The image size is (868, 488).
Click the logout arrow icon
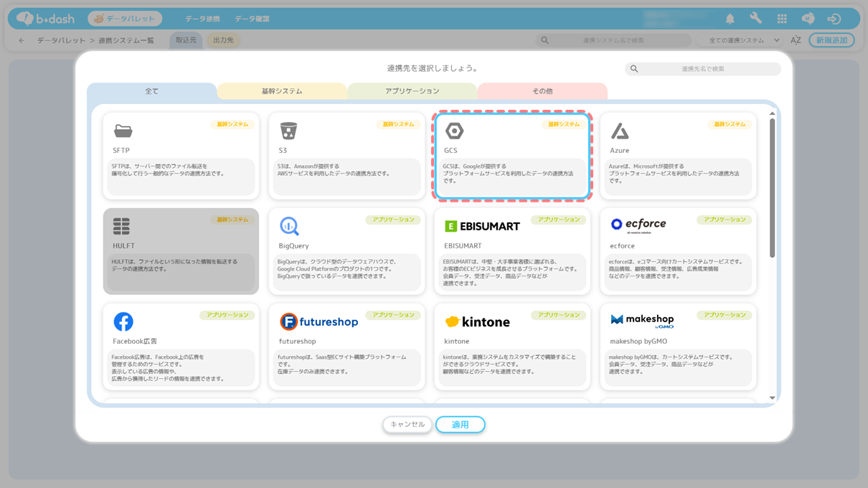[x=834, y=19]
